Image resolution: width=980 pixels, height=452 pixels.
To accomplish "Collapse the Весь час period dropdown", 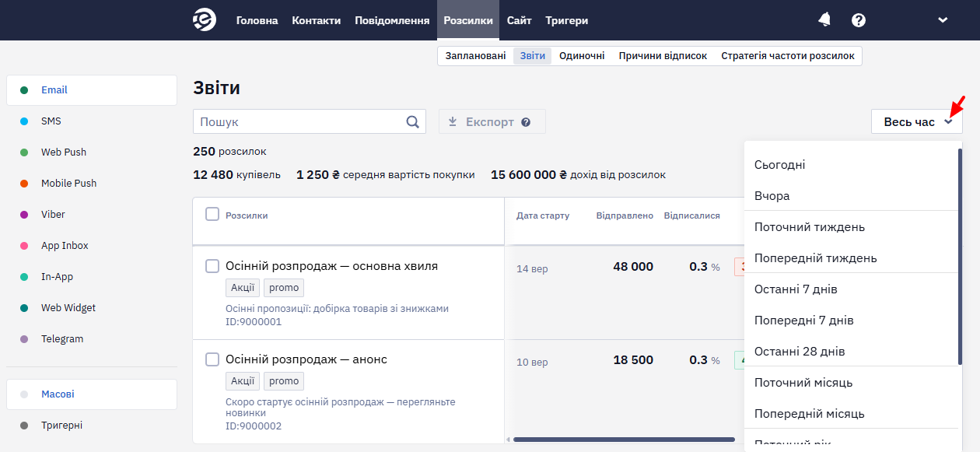I will (917, 121).
